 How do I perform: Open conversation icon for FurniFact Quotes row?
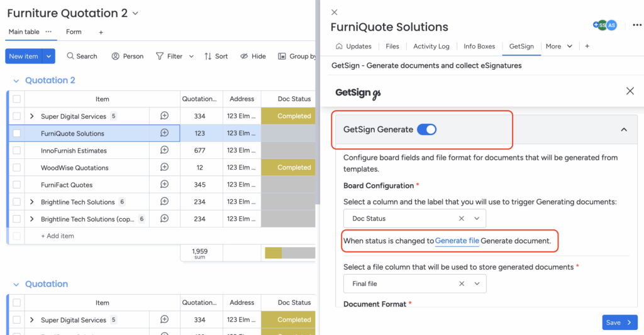(x=164, y=184)
